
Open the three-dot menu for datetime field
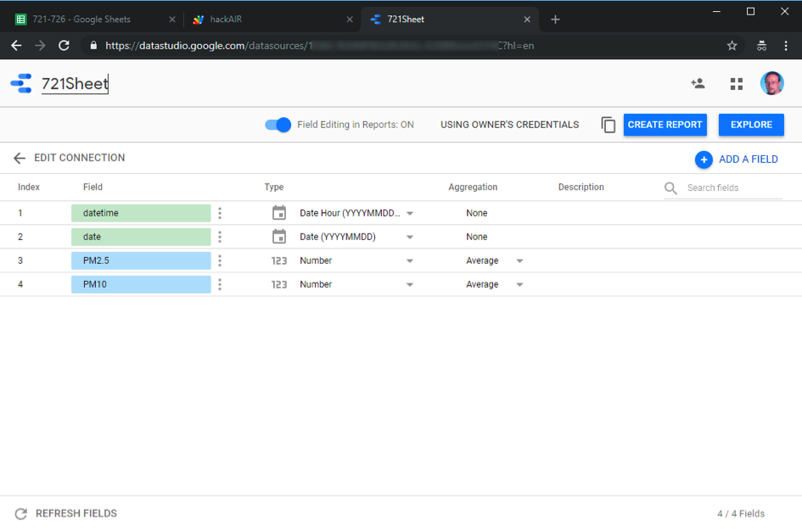220,213
